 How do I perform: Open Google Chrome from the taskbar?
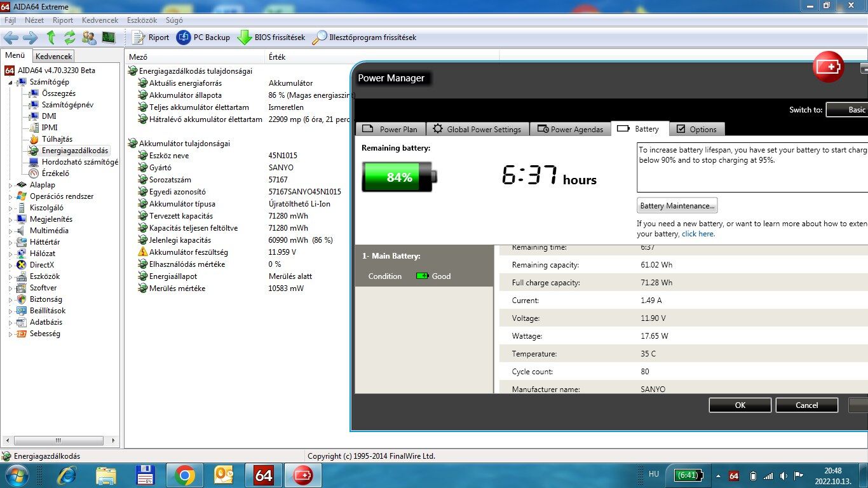coord(185,475)
